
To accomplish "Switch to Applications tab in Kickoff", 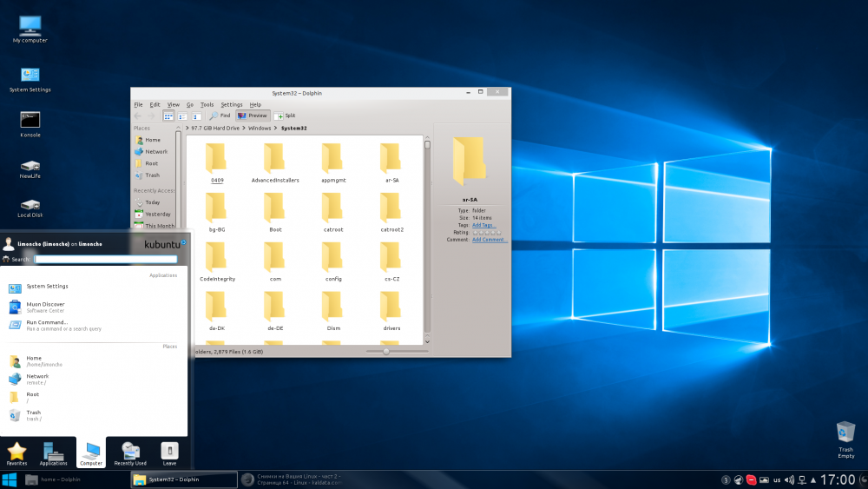I will 53,453.
